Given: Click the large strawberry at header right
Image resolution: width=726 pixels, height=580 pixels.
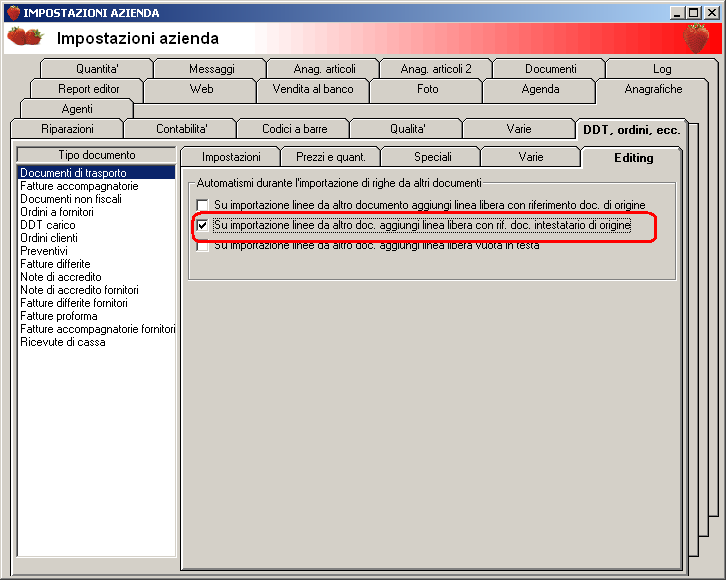Looking at the screenshot, I should pyautogui.click(x=696, y=38).
